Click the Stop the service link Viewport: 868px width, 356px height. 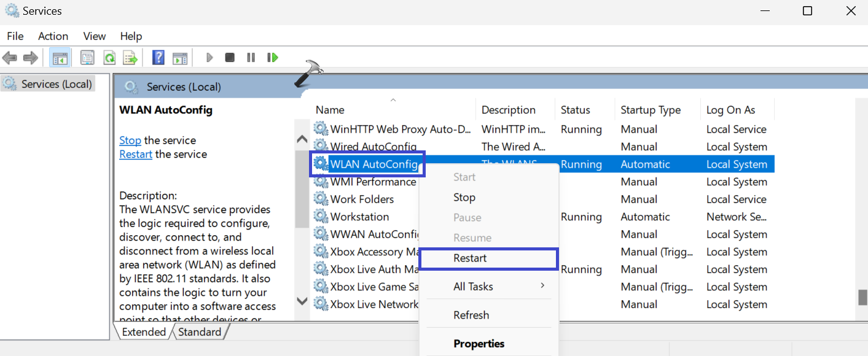point(130,141)
